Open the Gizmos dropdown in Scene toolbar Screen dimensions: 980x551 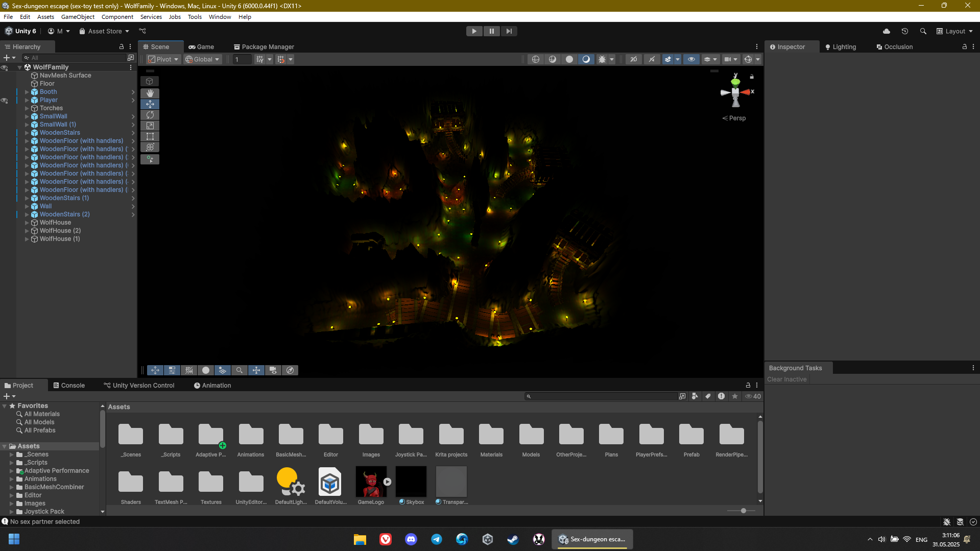point(758,59)
